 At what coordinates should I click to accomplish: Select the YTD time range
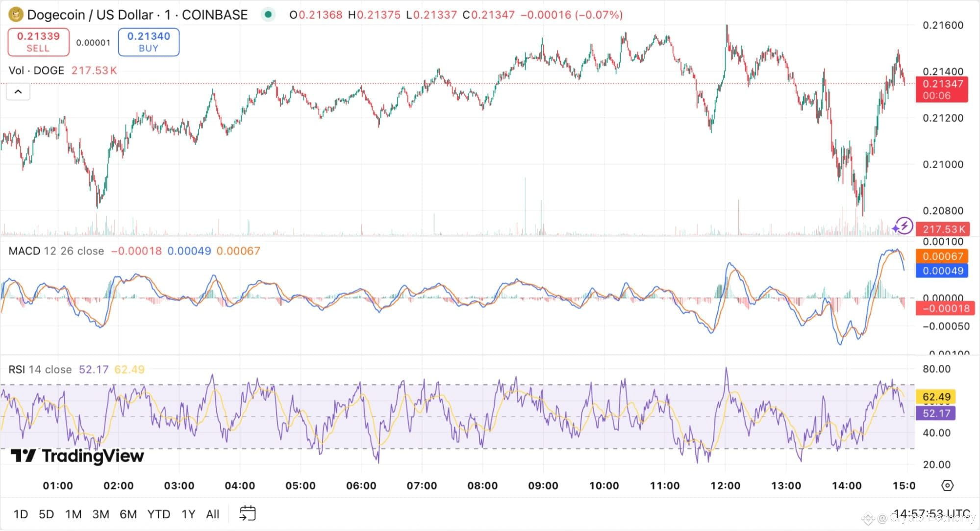pos(159,514)
